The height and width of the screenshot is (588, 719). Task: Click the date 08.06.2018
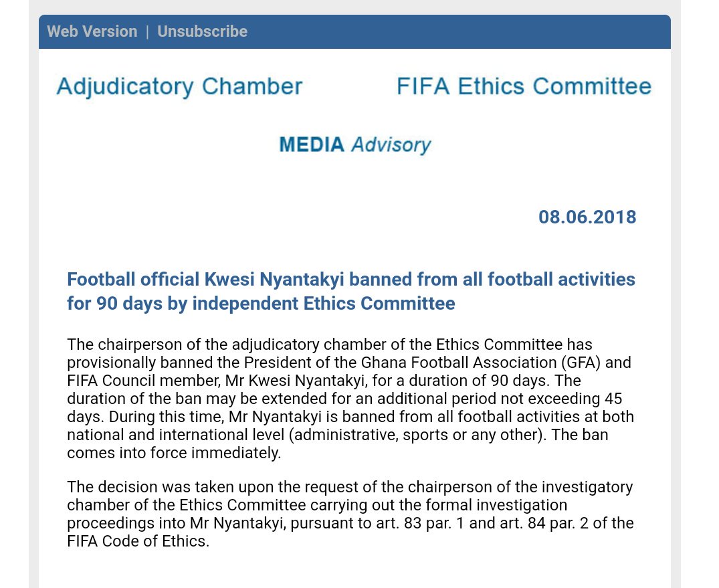point(587,217)
